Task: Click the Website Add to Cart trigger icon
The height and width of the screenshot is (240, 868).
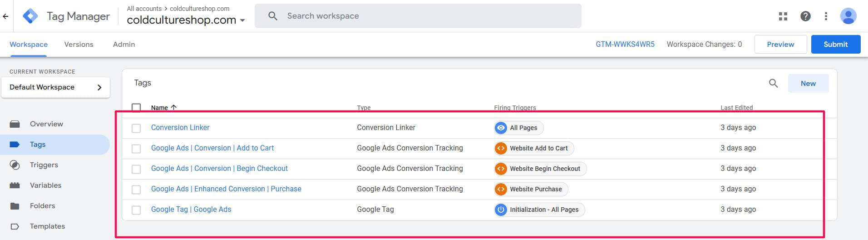Action: pyautogui.click(x=501, y=148)
